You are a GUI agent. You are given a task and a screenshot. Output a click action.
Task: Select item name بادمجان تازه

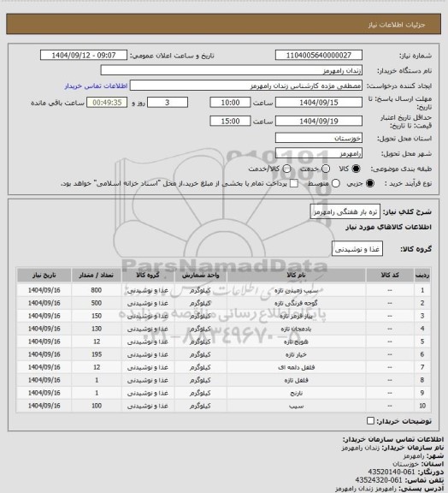[x=296, y=329]
